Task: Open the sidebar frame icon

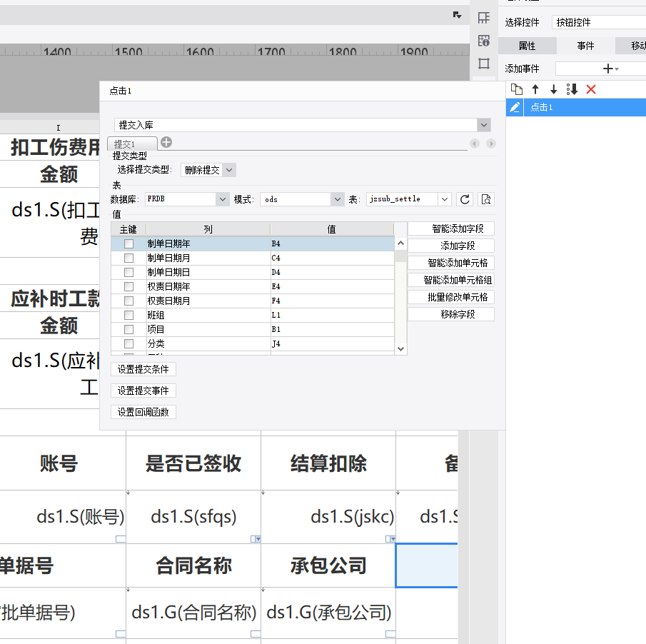Action: pyautogui.click(x=484, y=64)
